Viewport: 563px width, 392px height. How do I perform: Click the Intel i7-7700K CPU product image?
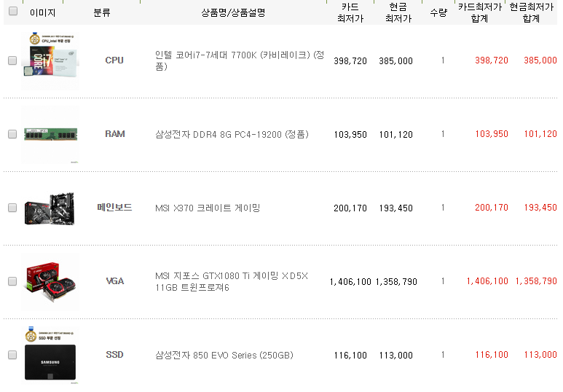pyautogui.click(x=50, y=61)
